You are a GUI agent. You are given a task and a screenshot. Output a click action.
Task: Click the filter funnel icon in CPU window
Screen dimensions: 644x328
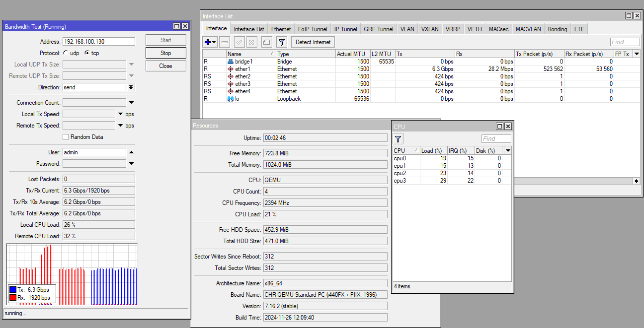399,139
